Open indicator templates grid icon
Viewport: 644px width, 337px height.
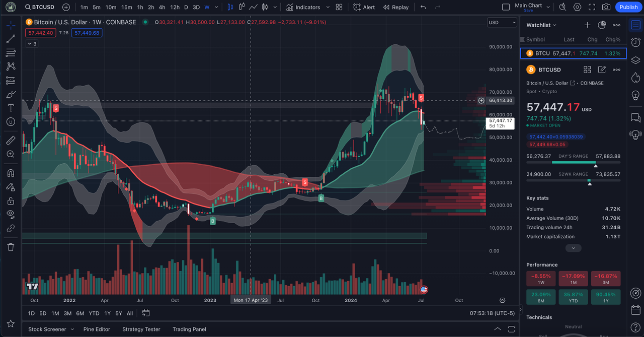point(339,7)
